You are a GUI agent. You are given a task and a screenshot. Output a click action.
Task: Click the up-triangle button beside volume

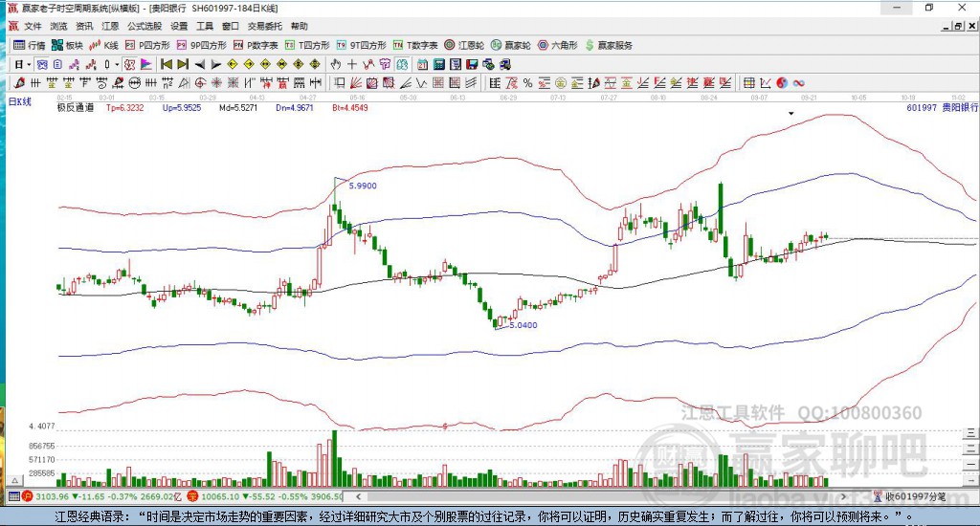pos(15,481)
